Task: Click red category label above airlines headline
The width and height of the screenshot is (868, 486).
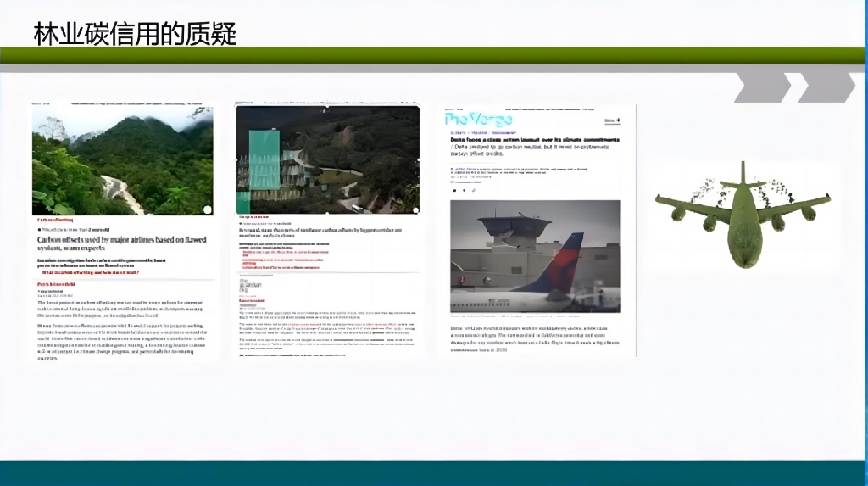Action: (x=55, y=220)
